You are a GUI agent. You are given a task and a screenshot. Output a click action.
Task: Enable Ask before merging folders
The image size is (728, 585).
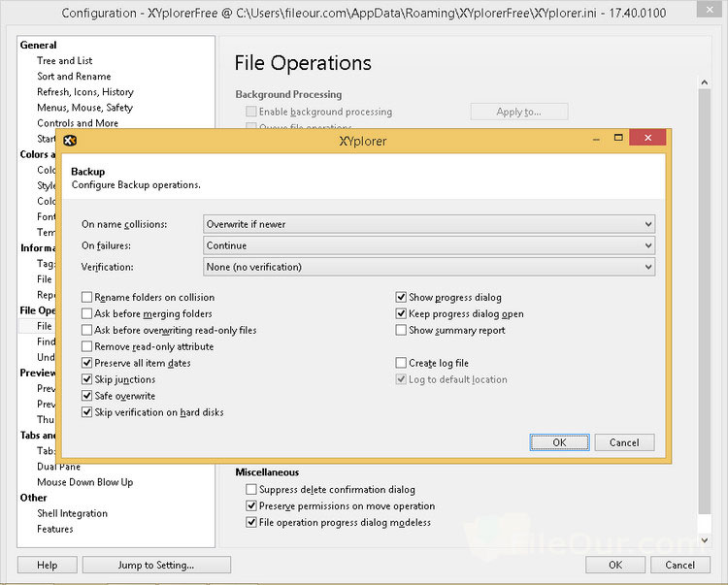86,313
